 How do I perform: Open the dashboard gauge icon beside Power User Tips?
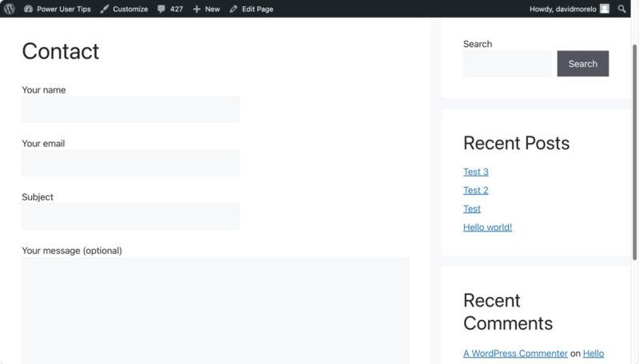pyautogui.click(x=28, y=9)
